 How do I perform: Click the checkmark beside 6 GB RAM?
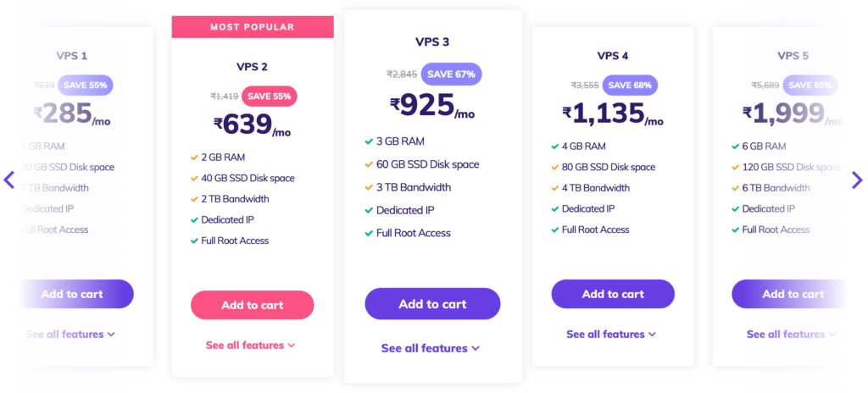[735, 147]
